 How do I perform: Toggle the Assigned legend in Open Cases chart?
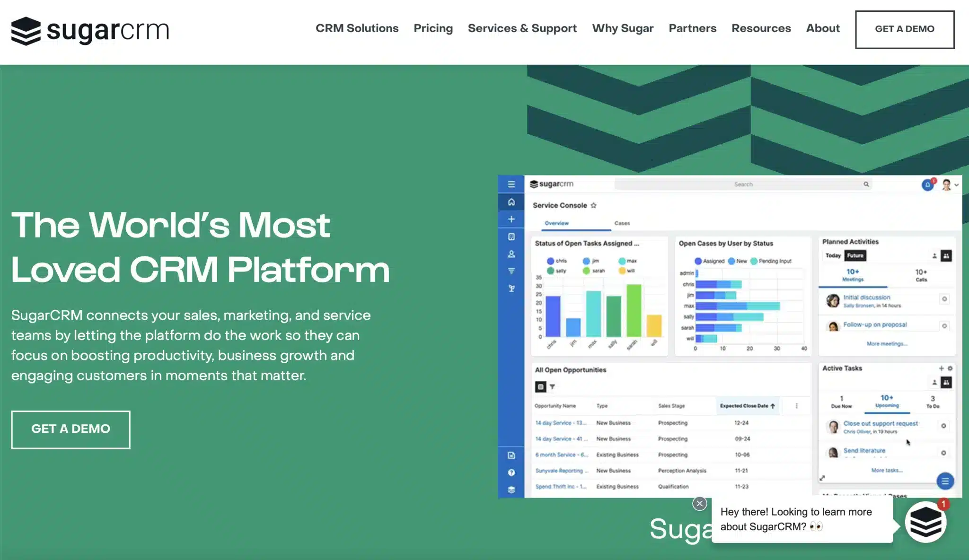tap(709, 261)
